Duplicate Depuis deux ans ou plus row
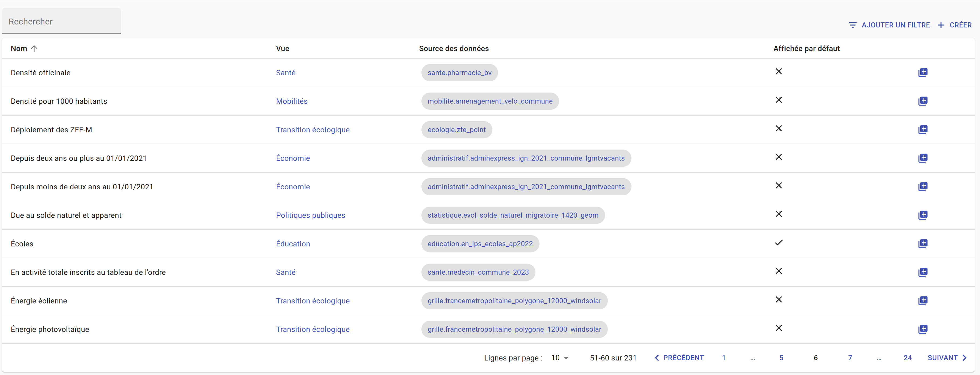The width and height of the screenshot is (980, 375). click(923, 158)
